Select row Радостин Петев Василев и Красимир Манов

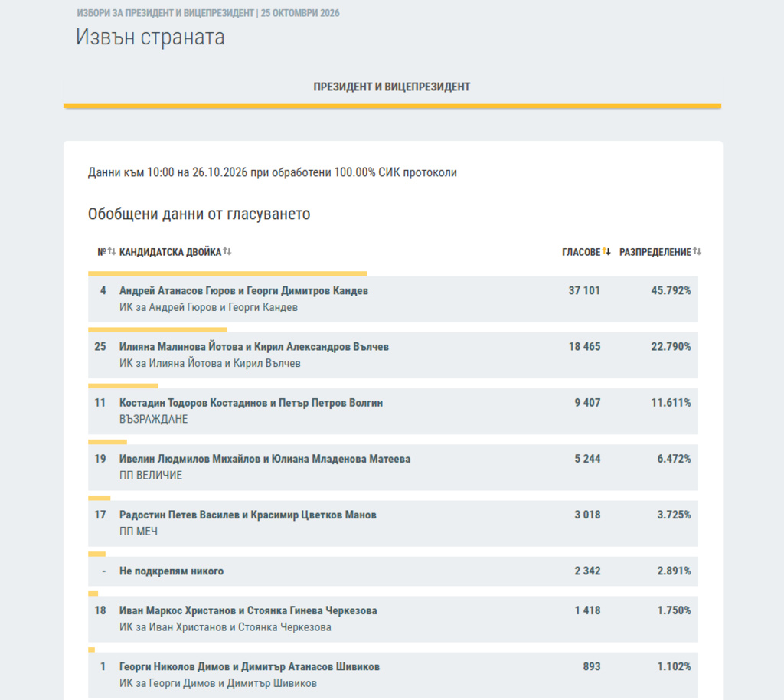pos(393,523)
